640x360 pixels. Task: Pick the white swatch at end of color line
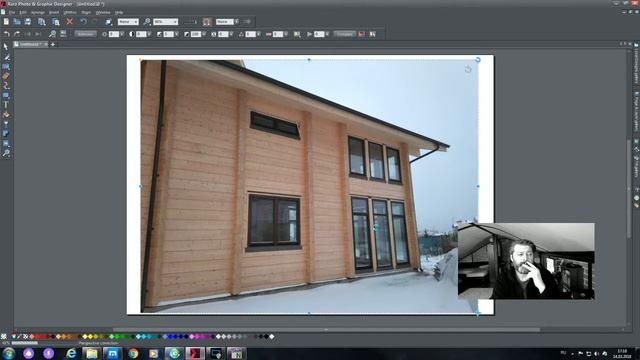[x=272, y=337]
